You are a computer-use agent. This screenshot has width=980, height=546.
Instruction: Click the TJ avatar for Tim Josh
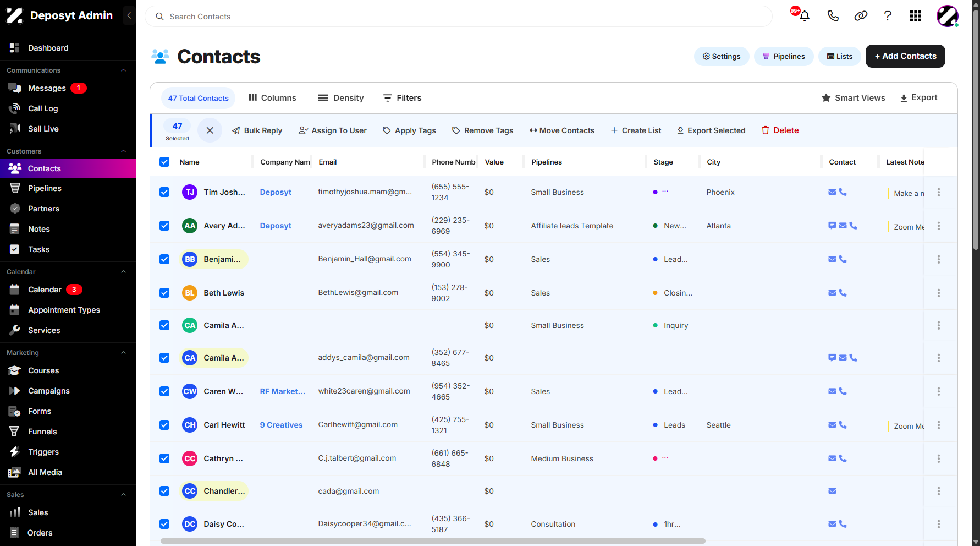(190, 192)
